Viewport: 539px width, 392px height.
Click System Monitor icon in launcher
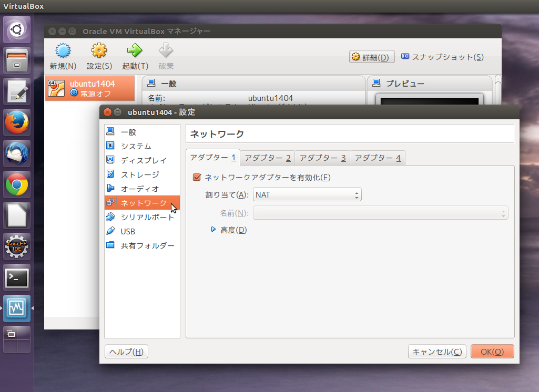tap(17, 308)
